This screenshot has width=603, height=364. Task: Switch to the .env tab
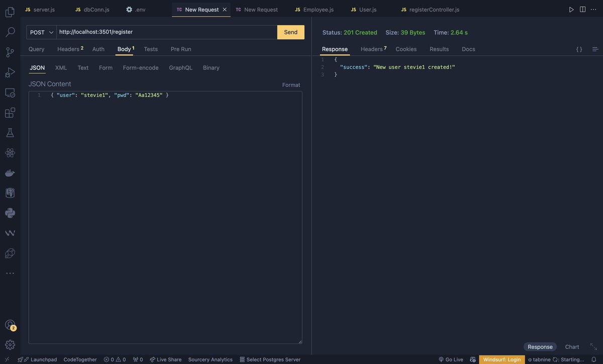tap(136, 10)
